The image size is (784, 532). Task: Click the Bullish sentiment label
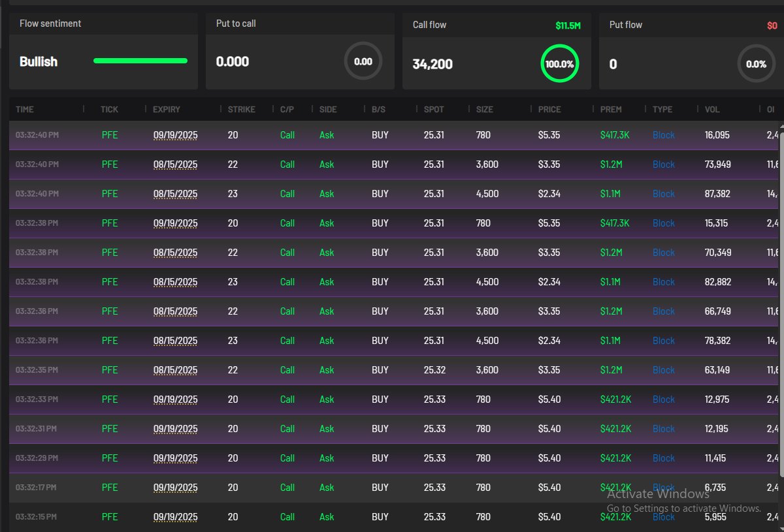(39, 61)
